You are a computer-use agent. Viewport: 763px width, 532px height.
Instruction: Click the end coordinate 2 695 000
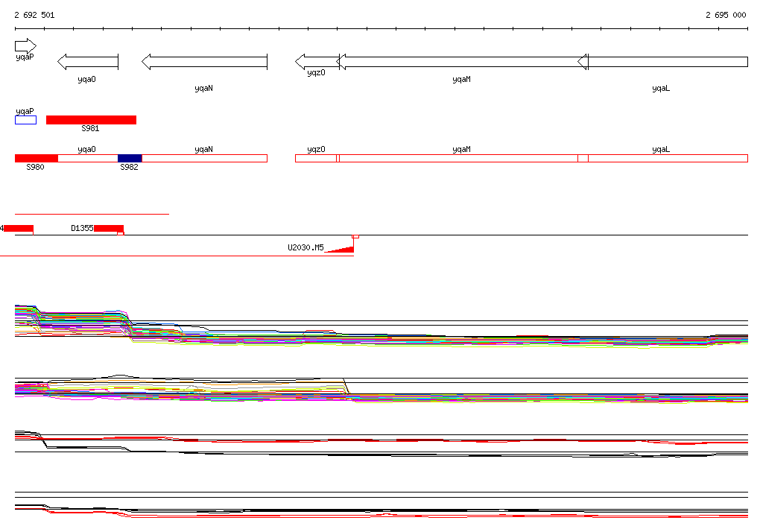(x=726, y=15)
